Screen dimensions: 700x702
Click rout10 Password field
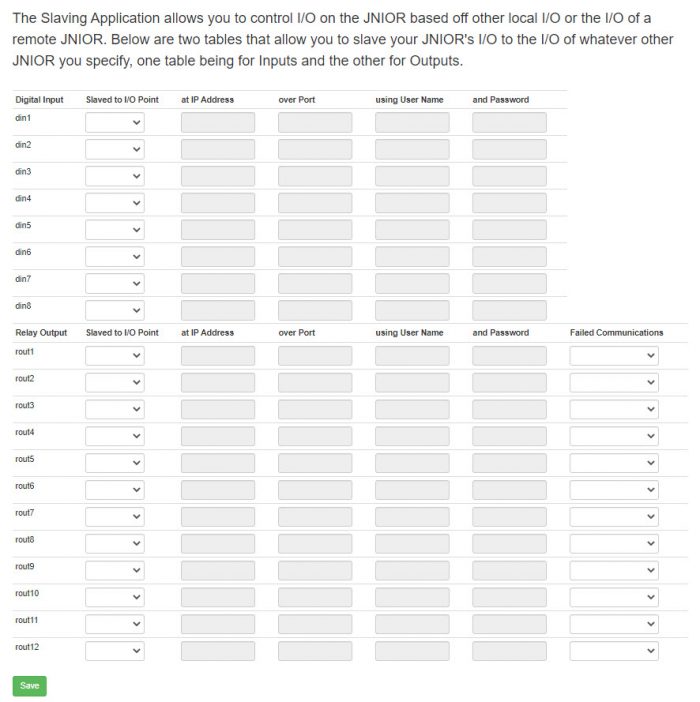tap(509, 598)
